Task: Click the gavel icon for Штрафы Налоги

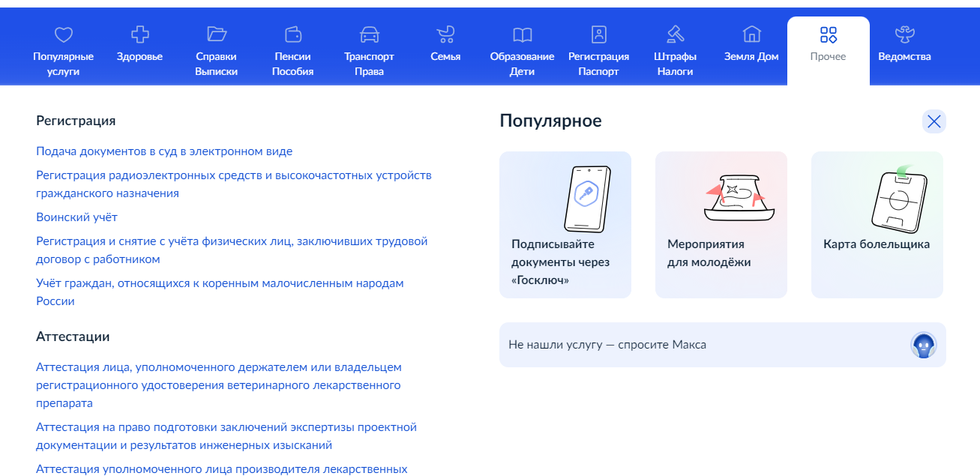Action: (675, 34)
